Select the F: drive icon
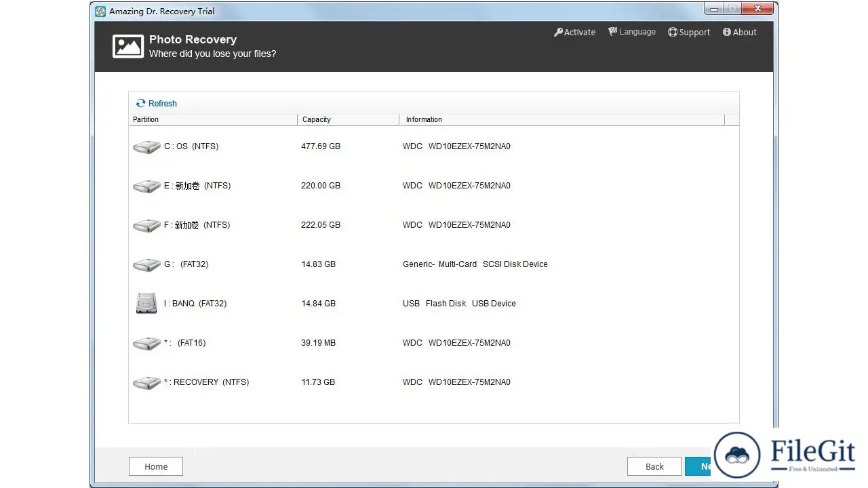This screenshot has width=868, height=488. [146, 226]
